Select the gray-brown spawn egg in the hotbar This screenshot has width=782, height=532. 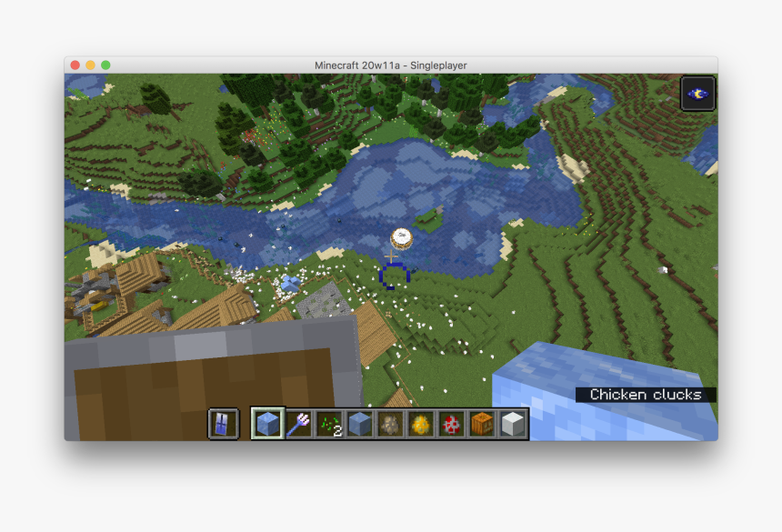point(390,424)
